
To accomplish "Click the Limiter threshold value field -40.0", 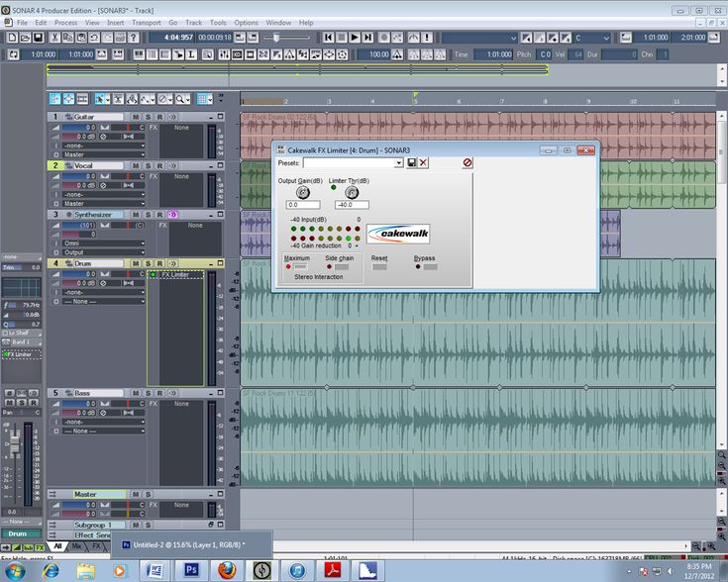I will point(352,205).
